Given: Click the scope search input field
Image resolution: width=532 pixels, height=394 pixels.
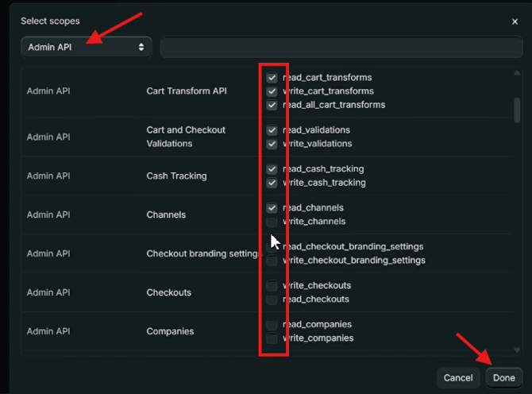Looking at the screenshot, I should click(x=340, y=47).
